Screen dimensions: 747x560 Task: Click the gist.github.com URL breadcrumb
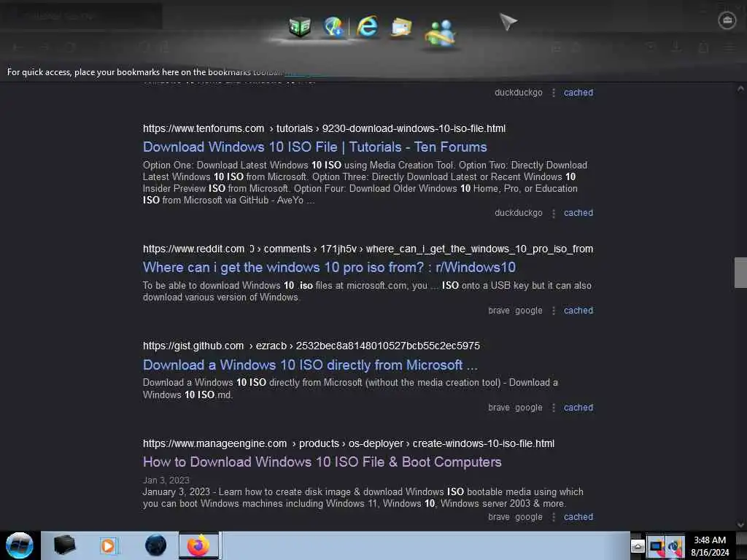point(311,346)
